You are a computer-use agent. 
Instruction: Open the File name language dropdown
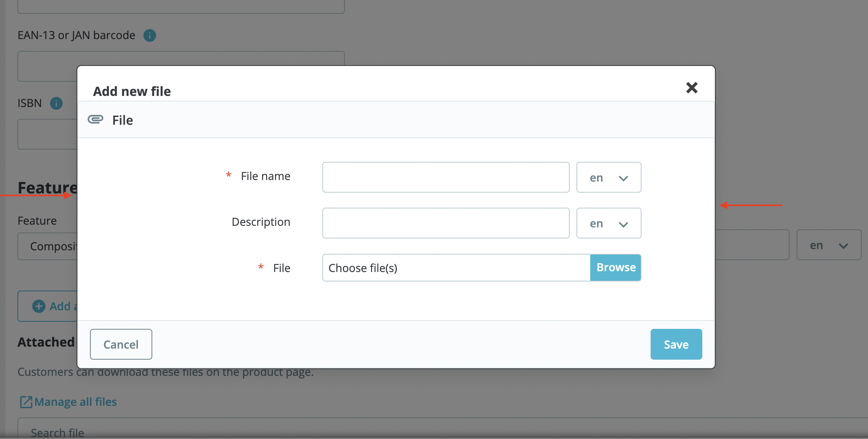coord(608,178)
